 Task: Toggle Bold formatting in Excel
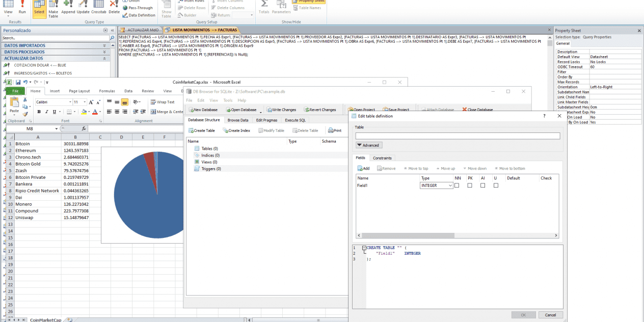(39, 112)
